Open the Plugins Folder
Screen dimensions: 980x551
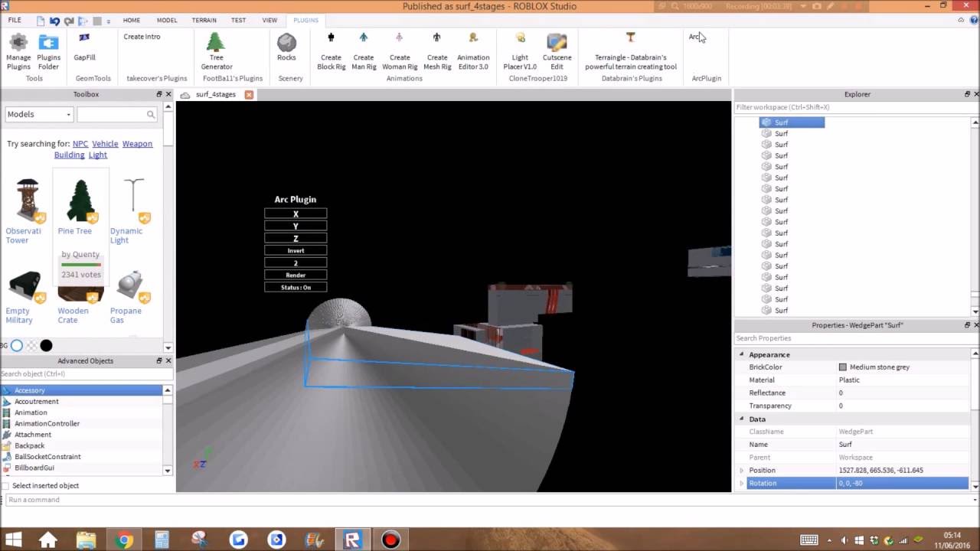[48, 51]
